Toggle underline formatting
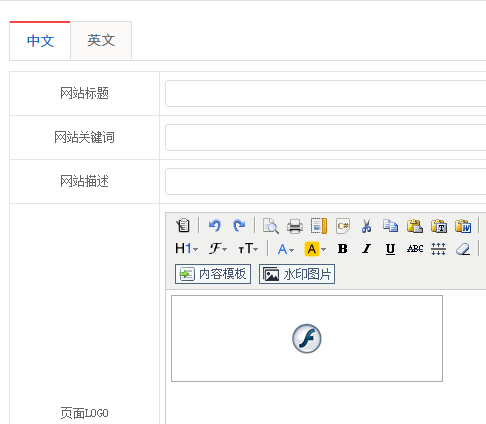Viewport: 486px width, 424px height. pyautogui.click(x=390, y=249)
